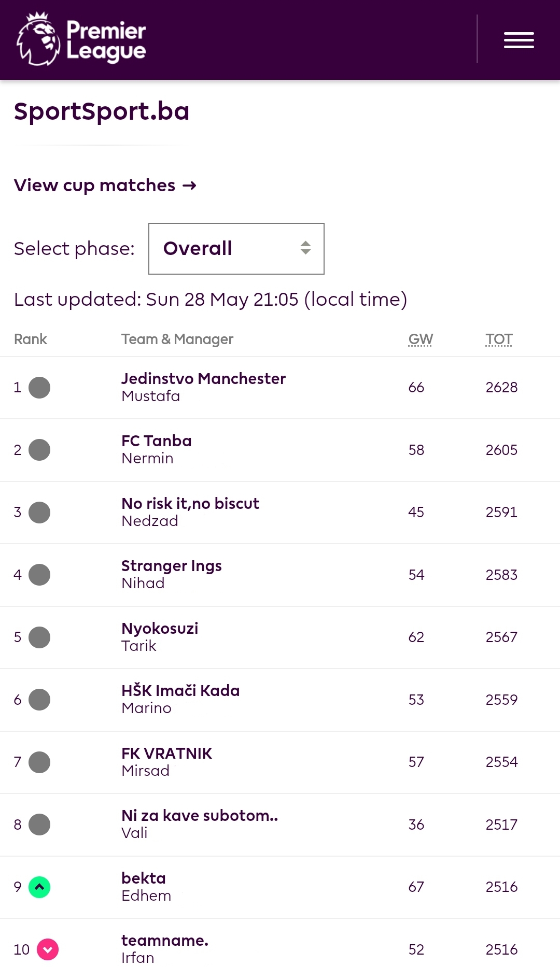Click the grey rank circle beside FC Tanba
Viewport: 560px width, 980px height.
(x=39, y=450)
